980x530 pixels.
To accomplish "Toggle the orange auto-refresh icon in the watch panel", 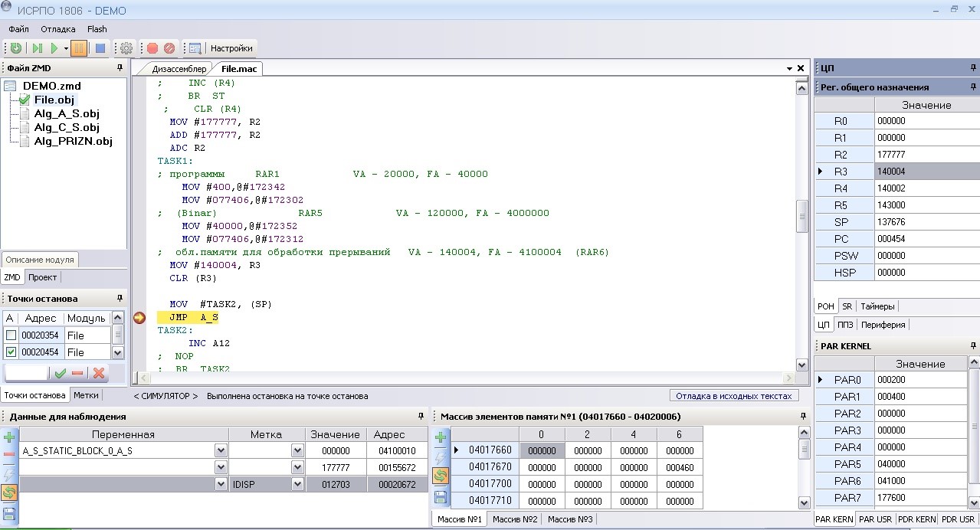I will [x=9, y=492].
